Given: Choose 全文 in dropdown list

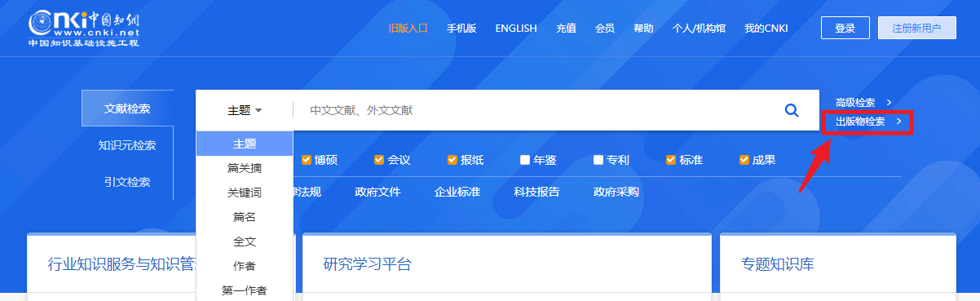Looking at the screenshot, I should click(245, 241).
